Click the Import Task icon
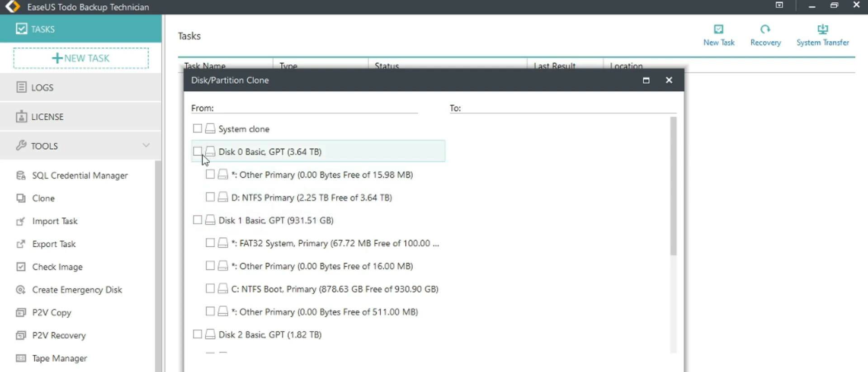The height and width of the screenshot is (372, 868). click(x=21, y=221)
